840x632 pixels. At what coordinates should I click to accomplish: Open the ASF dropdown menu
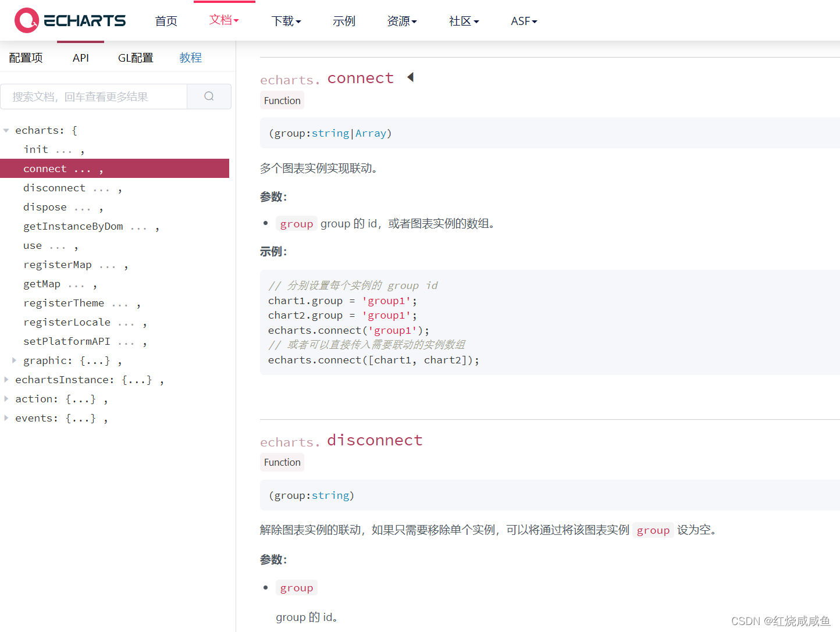coord(523,20)
